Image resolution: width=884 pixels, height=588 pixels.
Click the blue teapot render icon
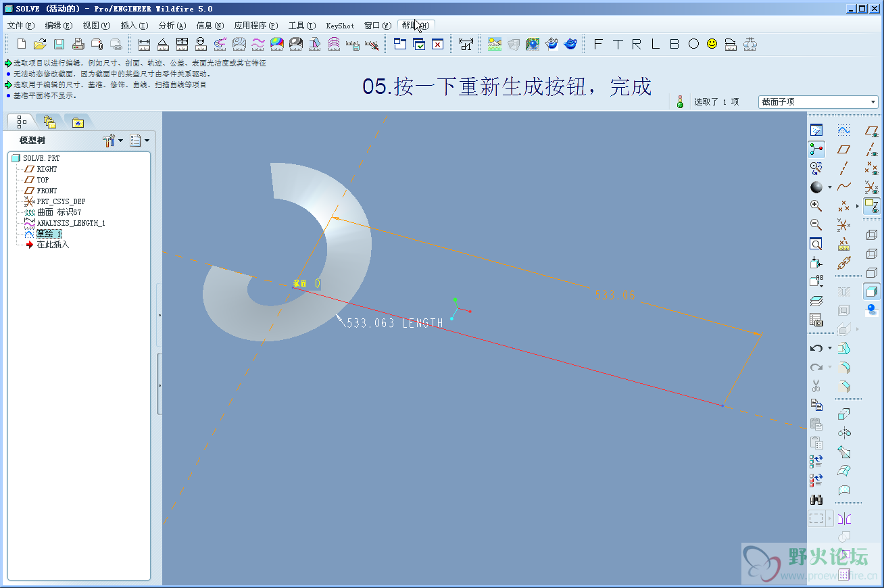pyautogui.click(x=570, y=44)
